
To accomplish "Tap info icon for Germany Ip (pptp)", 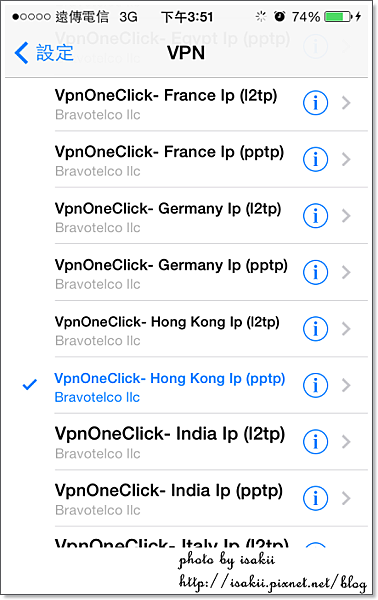I will point(315,272).
